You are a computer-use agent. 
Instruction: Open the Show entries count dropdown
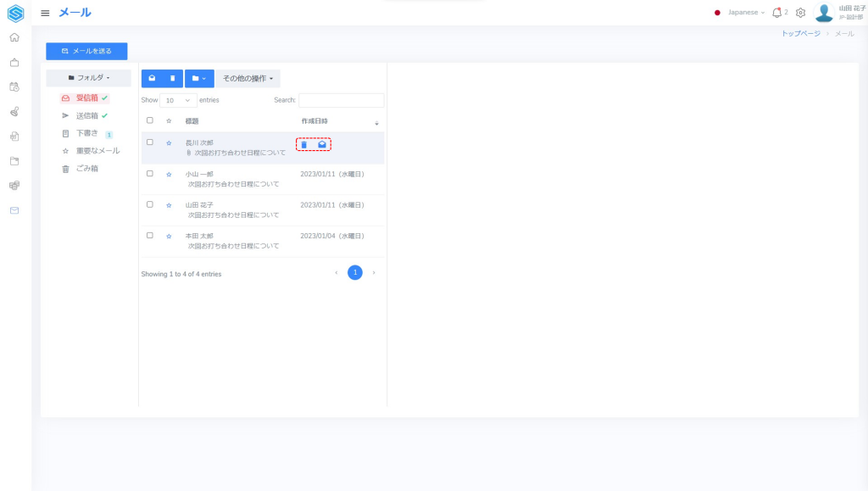pos(178,100)
